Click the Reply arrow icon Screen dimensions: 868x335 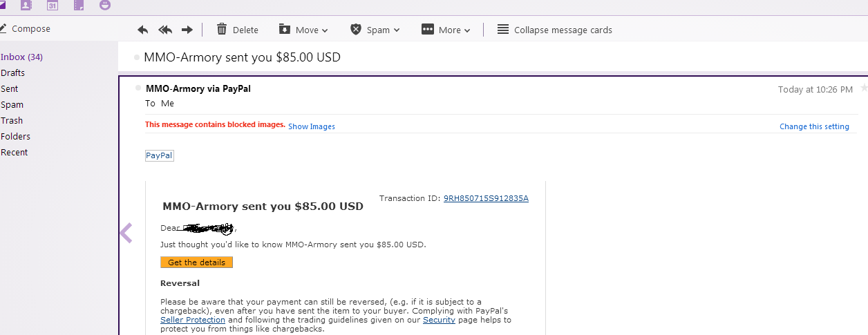143,30
